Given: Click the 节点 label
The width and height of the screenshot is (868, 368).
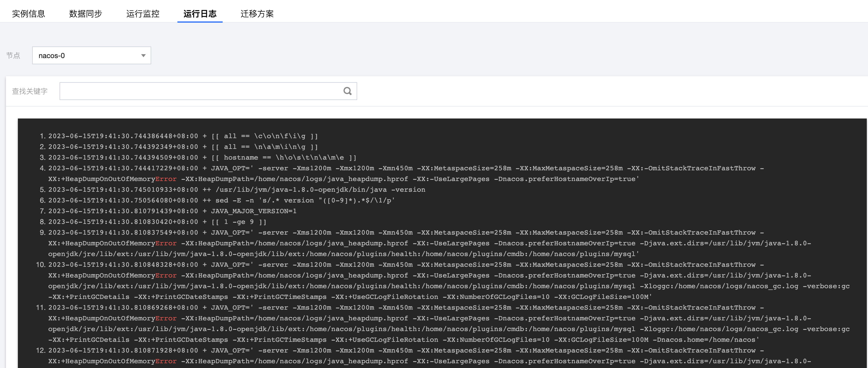Looking at the screenshot, I should 13,56.
